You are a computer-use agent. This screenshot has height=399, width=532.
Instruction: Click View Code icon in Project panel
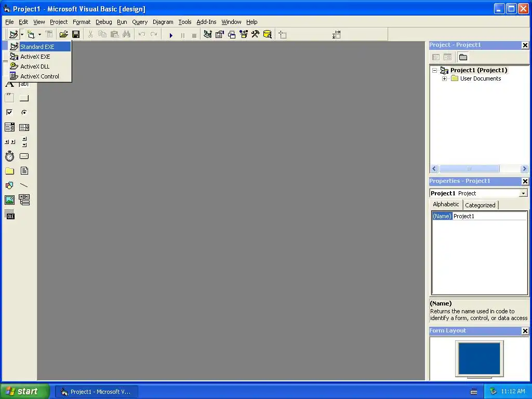436,57
